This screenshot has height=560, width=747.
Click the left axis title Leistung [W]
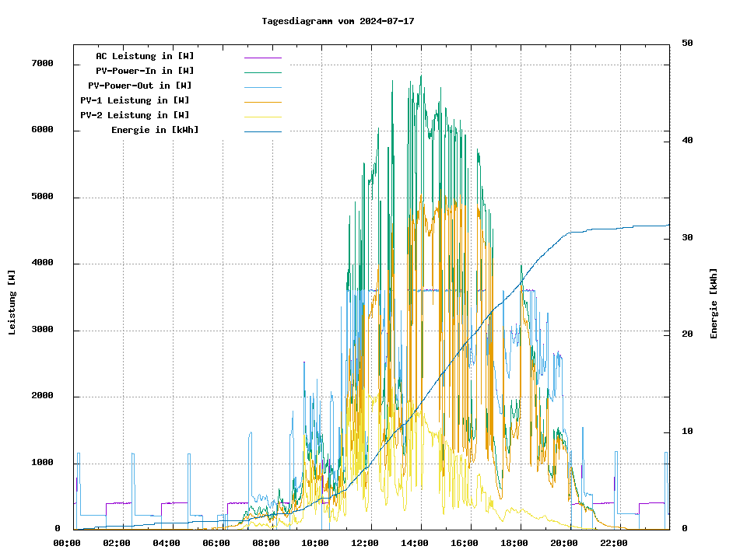pyautogui.click(x=12, y=303)
